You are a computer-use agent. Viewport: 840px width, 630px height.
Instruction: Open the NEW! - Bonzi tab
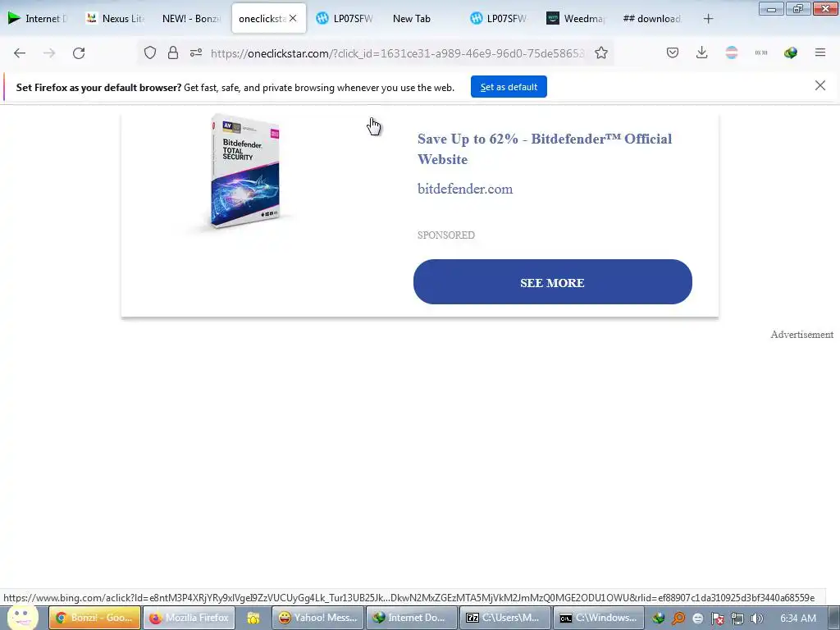pyautogui.click(x=191, y=18)
